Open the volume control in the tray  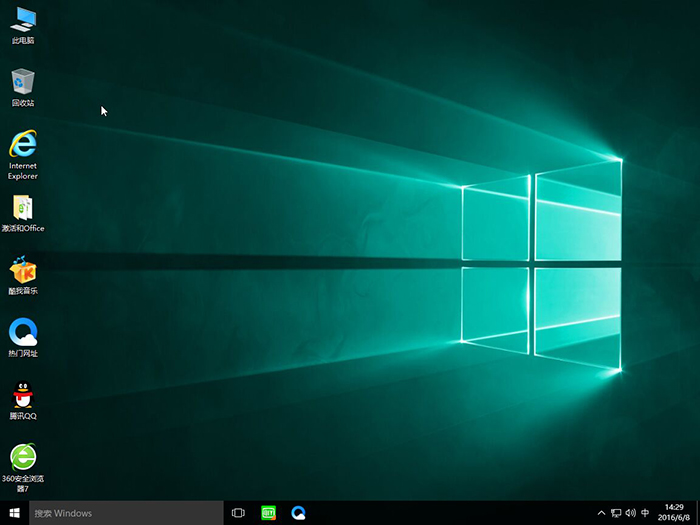(630, 513)
